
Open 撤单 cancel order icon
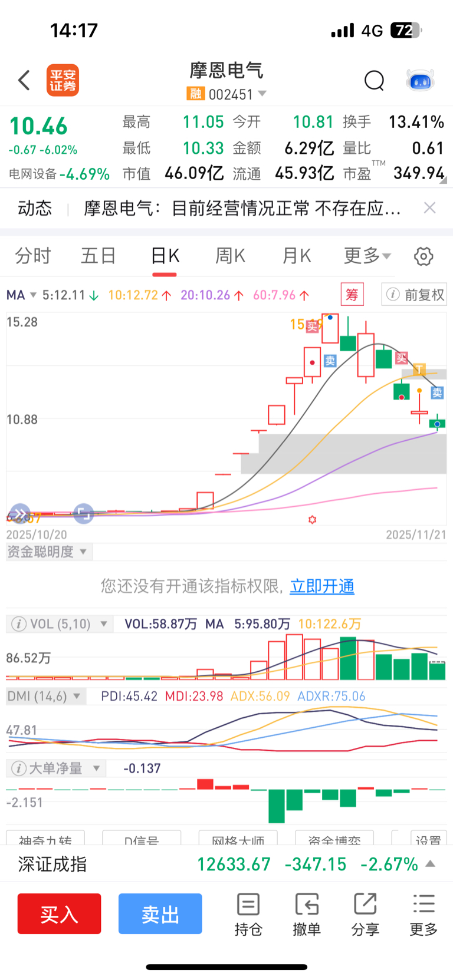(307, 915)
